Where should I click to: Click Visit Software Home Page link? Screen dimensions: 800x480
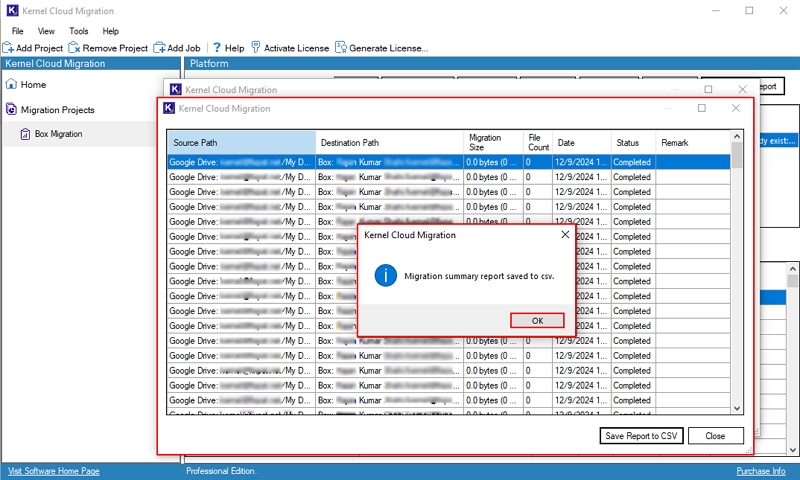[54, 471]
